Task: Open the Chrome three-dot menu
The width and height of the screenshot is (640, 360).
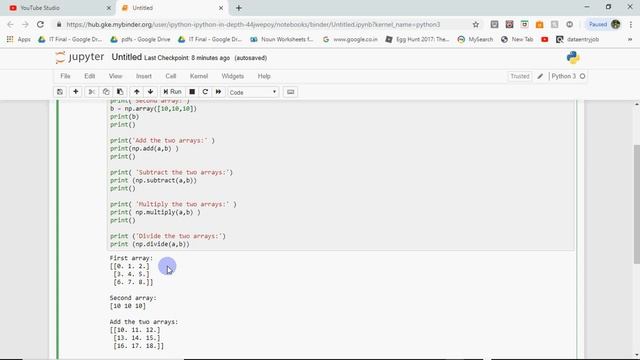Action: click(x=631, y=24)
